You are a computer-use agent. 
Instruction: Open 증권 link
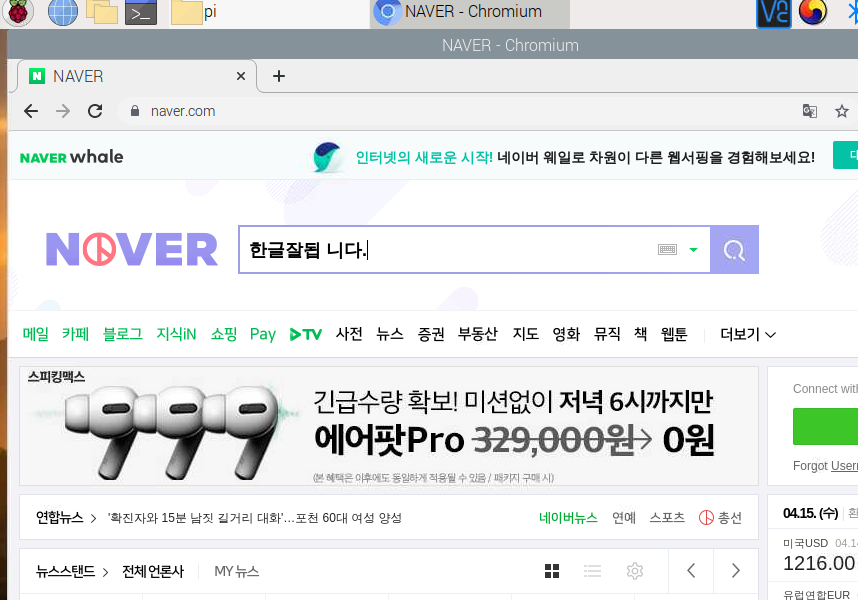tap(431, 334)
